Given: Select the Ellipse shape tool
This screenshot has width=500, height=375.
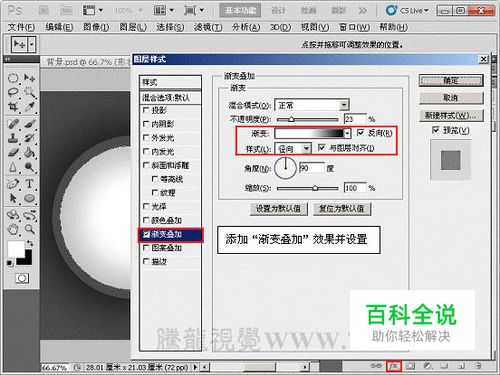Looking at the screenshot, I should pos(29,198).
